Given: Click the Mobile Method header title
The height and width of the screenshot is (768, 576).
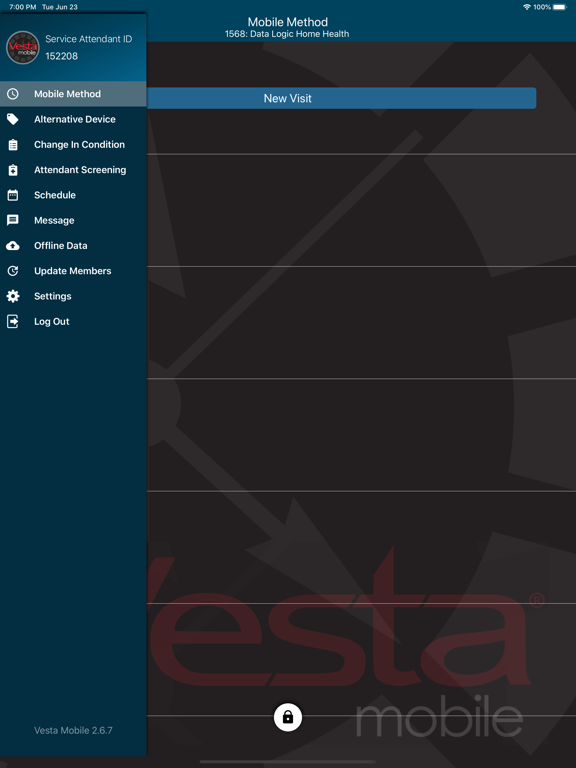Looking at the screenshot, I should point(288,22).
